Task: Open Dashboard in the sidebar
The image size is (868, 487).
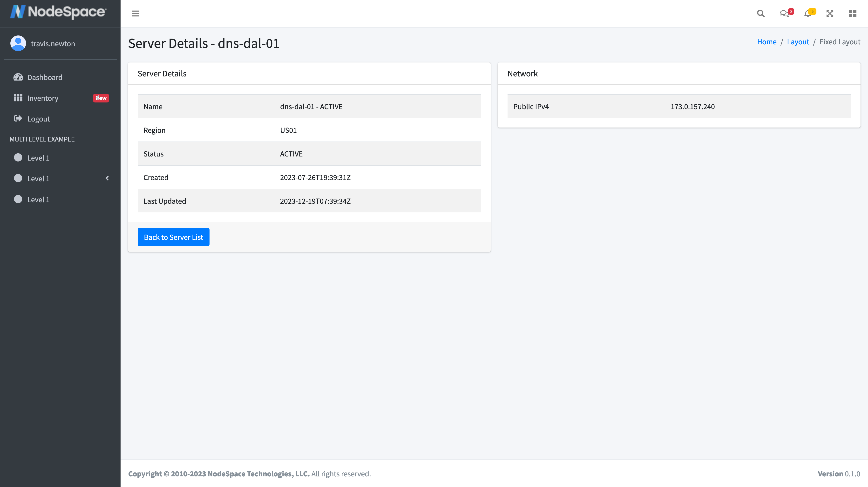Action: (x=60, y=77)
